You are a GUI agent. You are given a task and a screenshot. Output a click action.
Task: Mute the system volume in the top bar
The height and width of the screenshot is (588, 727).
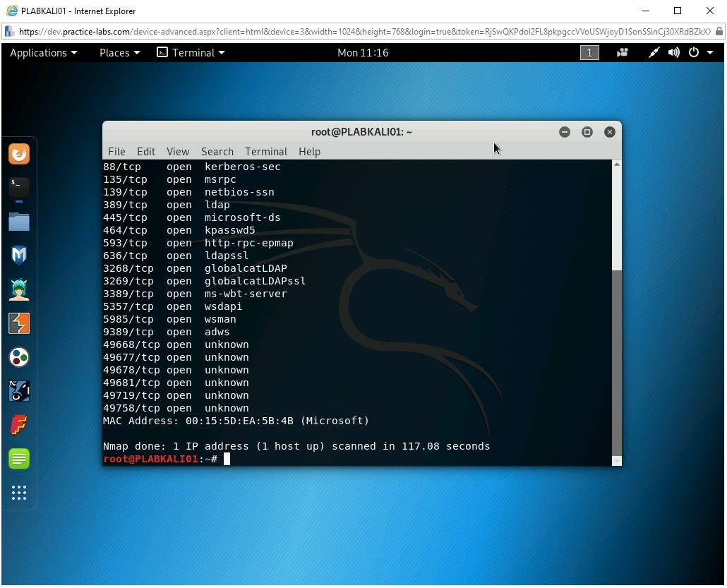coord(673,52)
